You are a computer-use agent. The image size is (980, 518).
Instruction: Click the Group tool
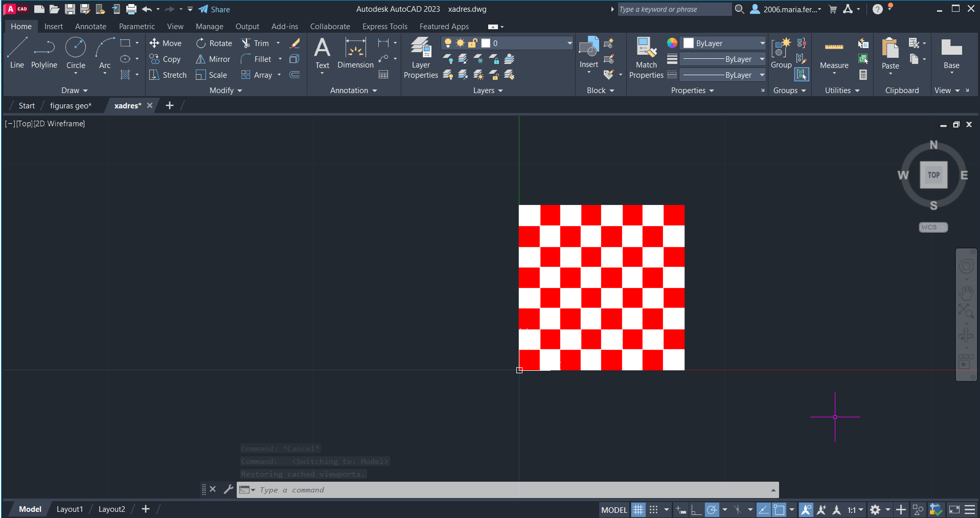pyautogui.click(x=781, y=53)
